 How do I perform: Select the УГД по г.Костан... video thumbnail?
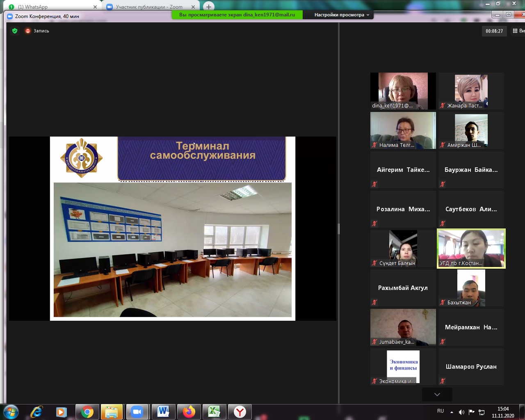471,249
